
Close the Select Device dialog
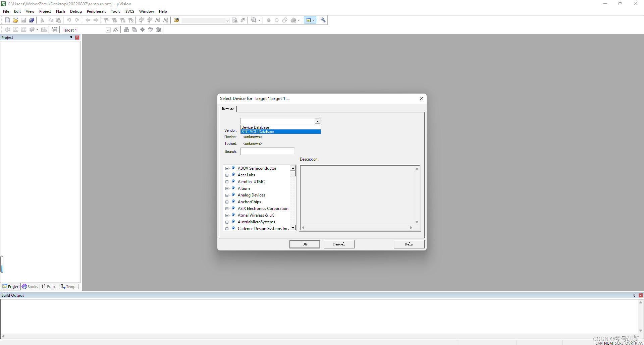click(422, 98)
